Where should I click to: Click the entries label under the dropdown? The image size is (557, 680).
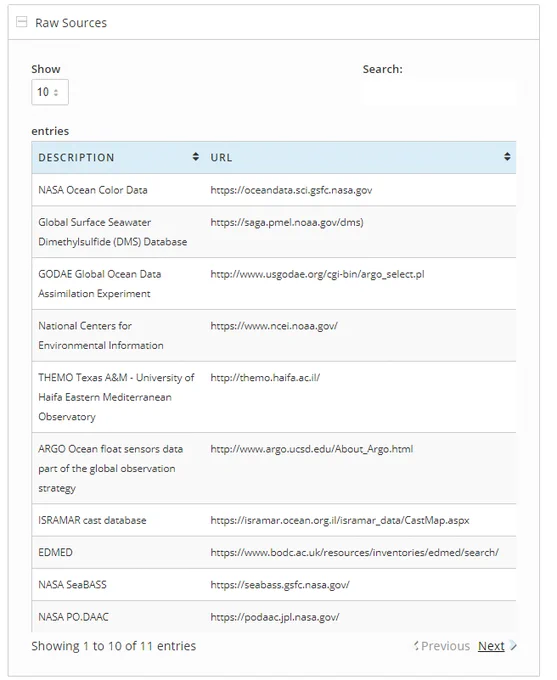point(50,131)
